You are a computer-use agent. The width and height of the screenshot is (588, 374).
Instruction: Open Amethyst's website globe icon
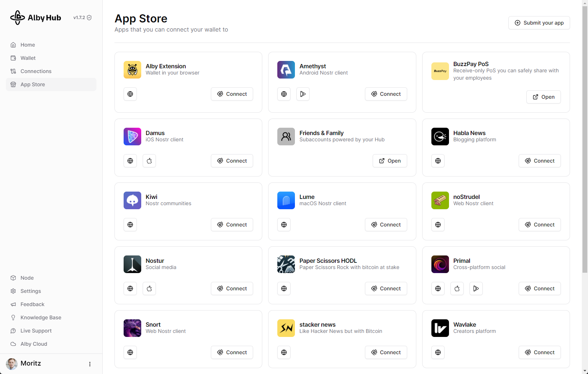coord(284,94)
